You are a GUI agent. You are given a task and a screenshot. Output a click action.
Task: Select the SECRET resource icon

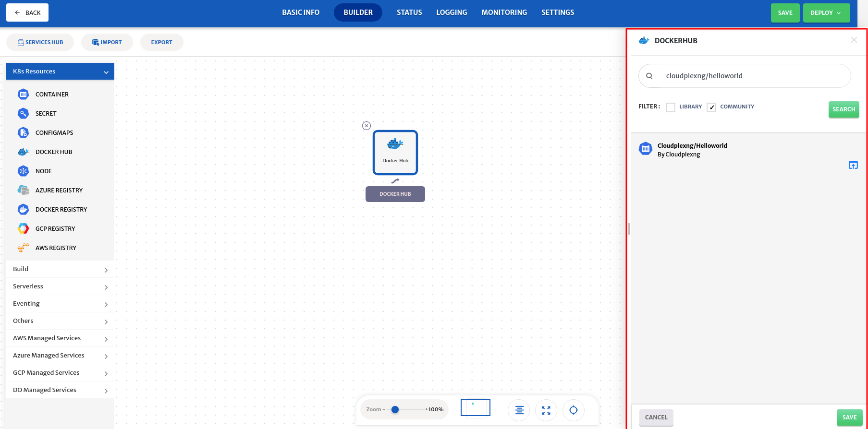click(23, 113)
